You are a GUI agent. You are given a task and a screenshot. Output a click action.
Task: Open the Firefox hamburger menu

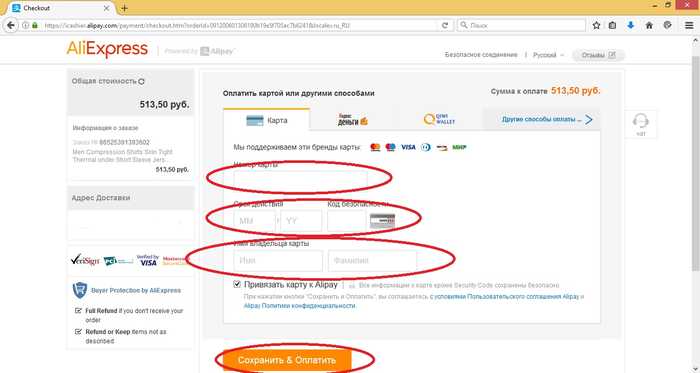pyautogui.click(x=689, y=25)
